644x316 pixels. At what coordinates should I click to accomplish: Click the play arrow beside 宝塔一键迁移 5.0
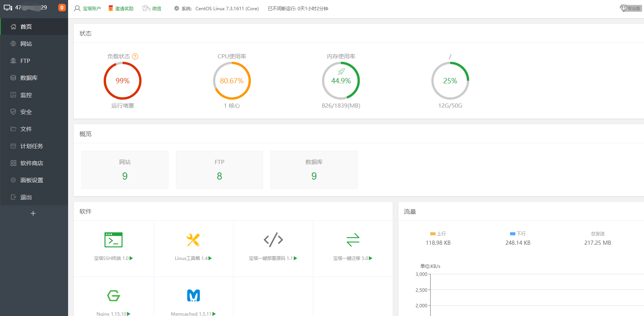coord(371,258)
